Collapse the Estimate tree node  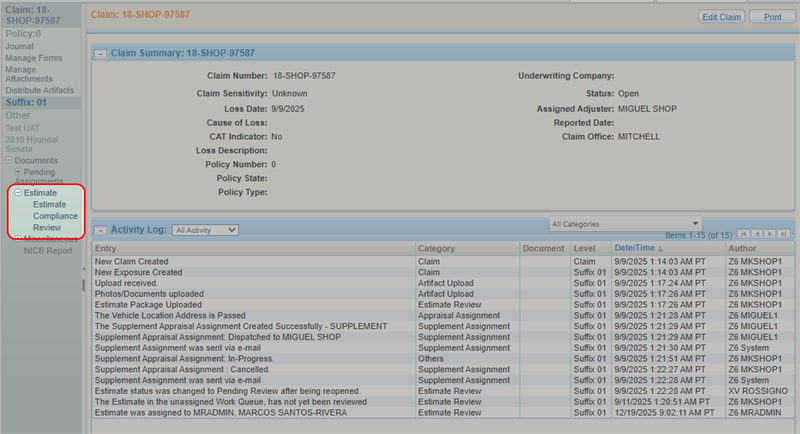click(x=17, y=192)
